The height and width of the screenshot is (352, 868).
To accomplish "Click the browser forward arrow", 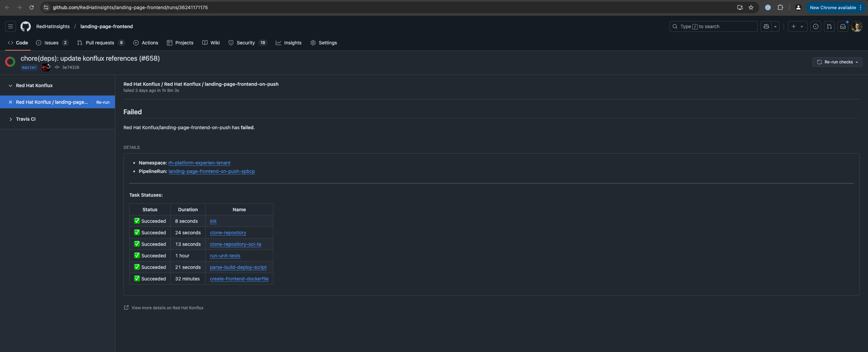I will [19, 7].
